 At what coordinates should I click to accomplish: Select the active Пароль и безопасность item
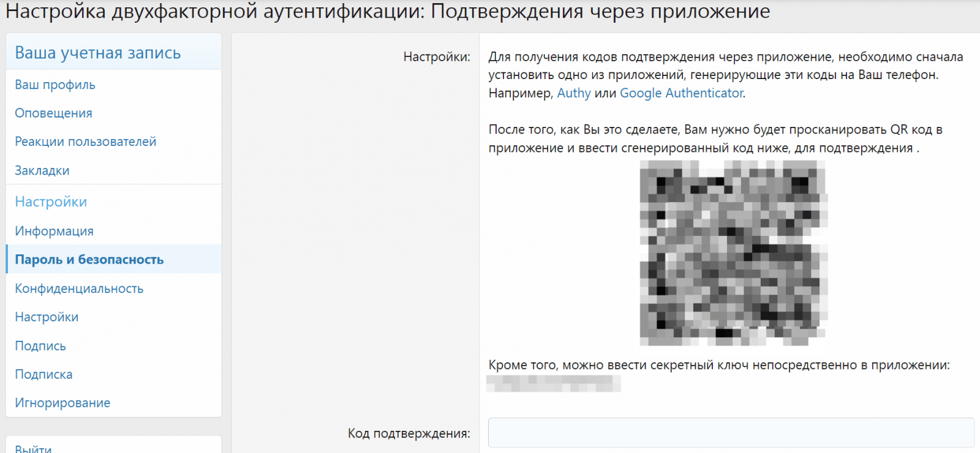pos(89,260)
